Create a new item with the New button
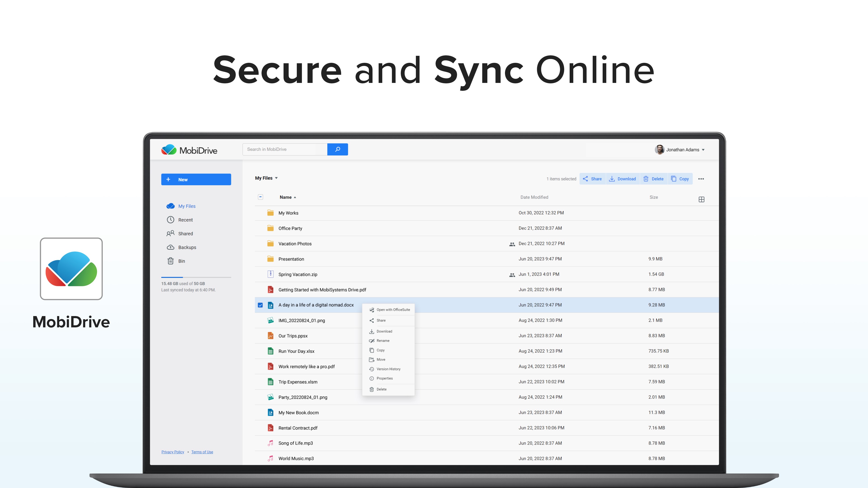Viewport: 868px width, 488px height. [x=196, y=179]
